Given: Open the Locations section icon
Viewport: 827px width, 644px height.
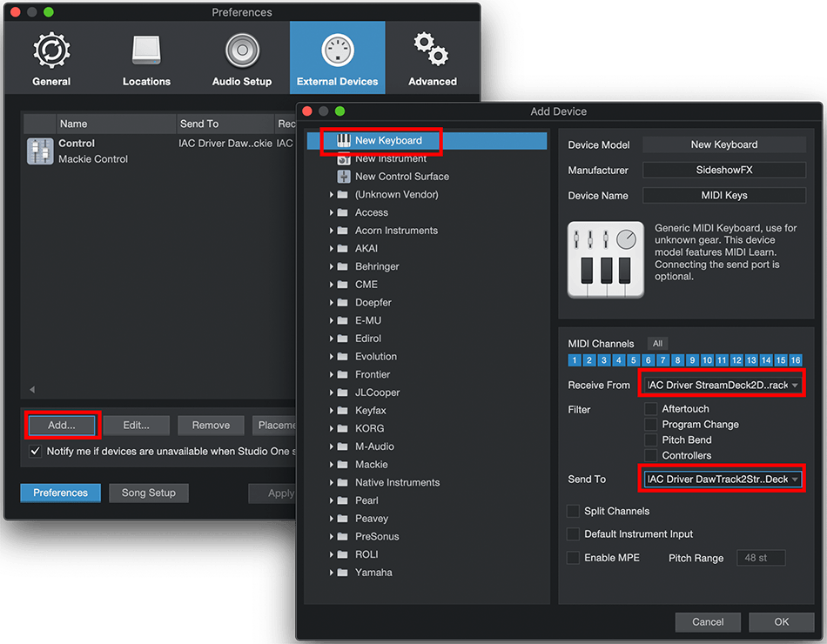Looking at the screenshot, I should point(145,50).
